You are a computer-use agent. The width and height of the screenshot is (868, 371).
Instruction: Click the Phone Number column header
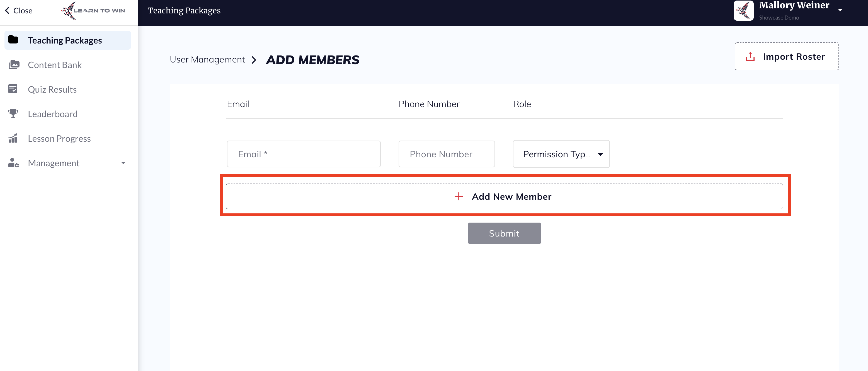point(429,104)
